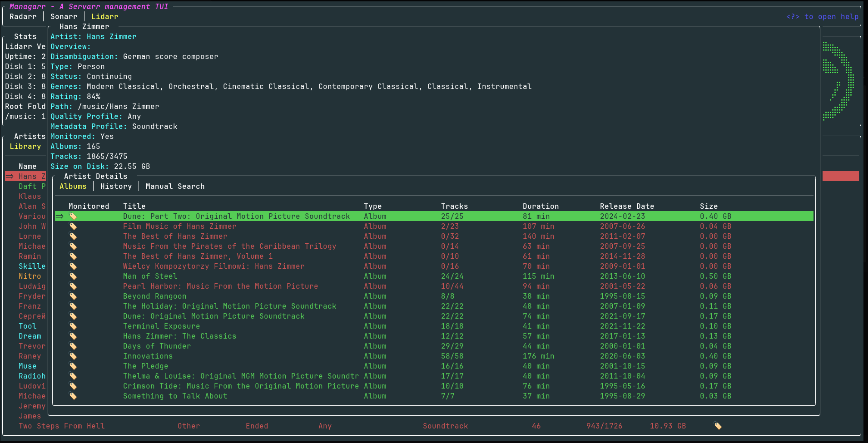This screenshot has height=443, width=868.
Task: Click monitored tag icon for The Pledge
Action: 73,366
